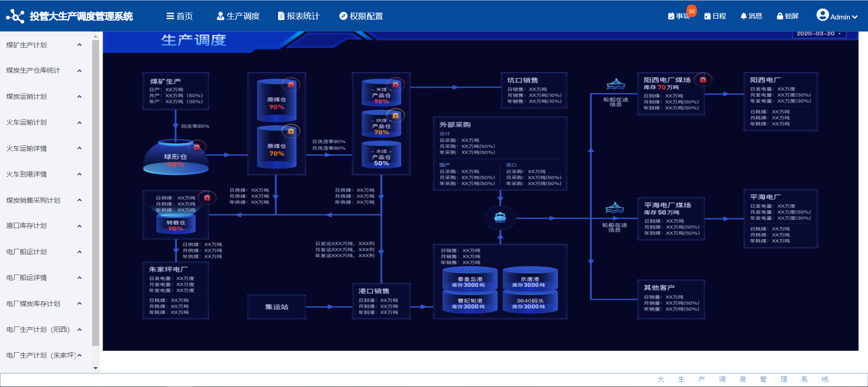This screenshot has height=387, width=868.
Task: Open 事项 tasks with the 50 badge
Action: 679,16
